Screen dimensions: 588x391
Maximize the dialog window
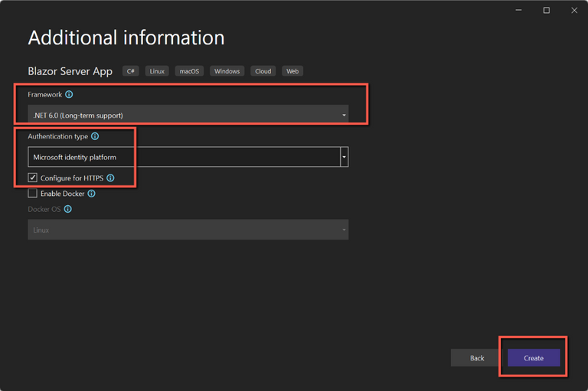pos(546,11)
